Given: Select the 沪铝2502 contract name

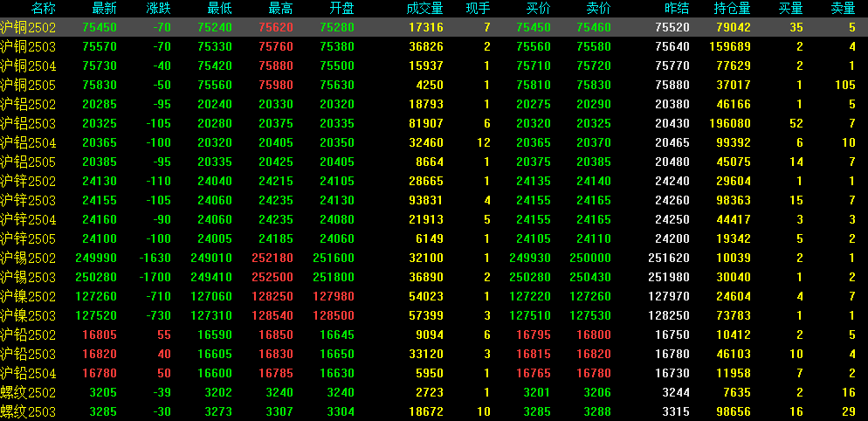Looking at the screenshot, I should [28, 105].
